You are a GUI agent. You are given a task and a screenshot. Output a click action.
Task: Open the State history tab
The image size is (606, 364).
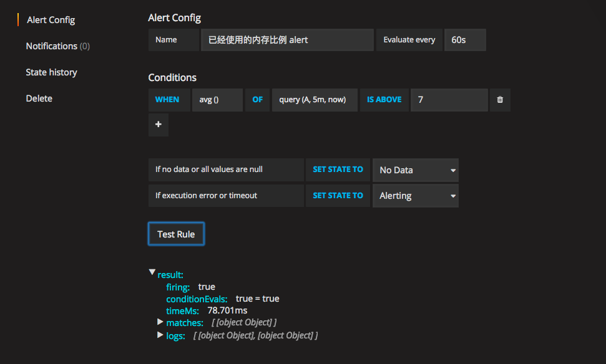click(x=51, y=72)
